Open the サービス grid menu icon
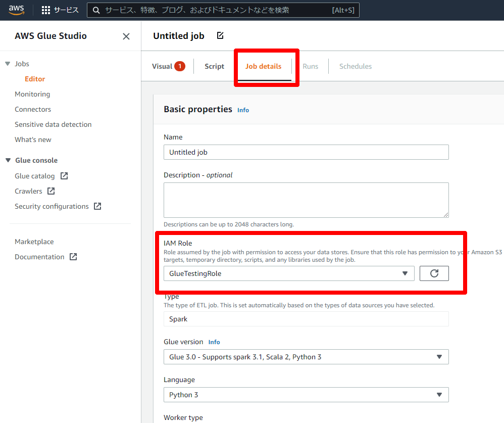Screen dimensions: 504x423 pyautogui.click(x=46, y=10)
